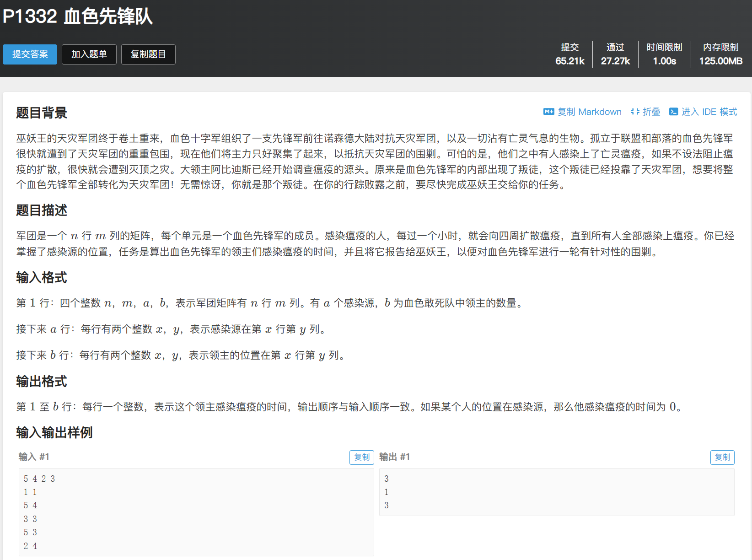Copy sample input #1 with 复制 button
This screenshot has height=560, width=752.
[362, 457]
